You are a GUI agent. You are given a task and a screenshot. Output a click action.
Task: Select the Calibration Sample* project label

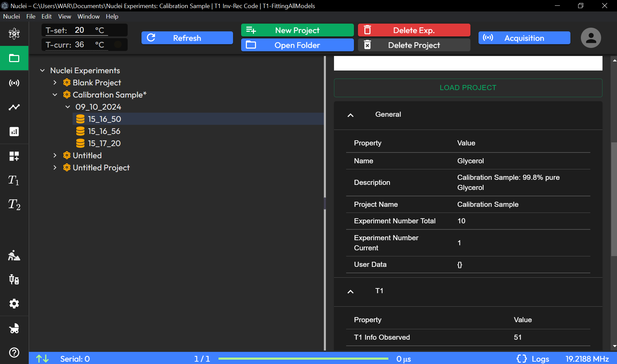(x=109, y=95)
